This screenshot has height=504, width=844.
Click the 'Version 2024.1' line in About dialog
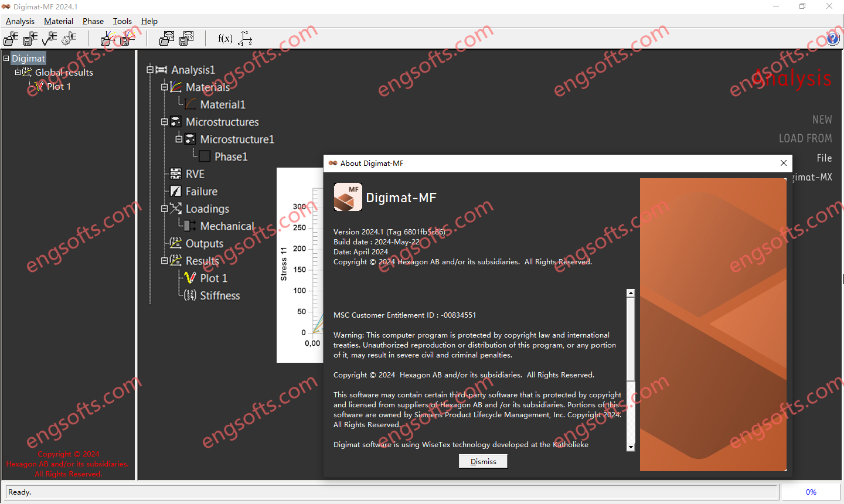pos(389,232)
